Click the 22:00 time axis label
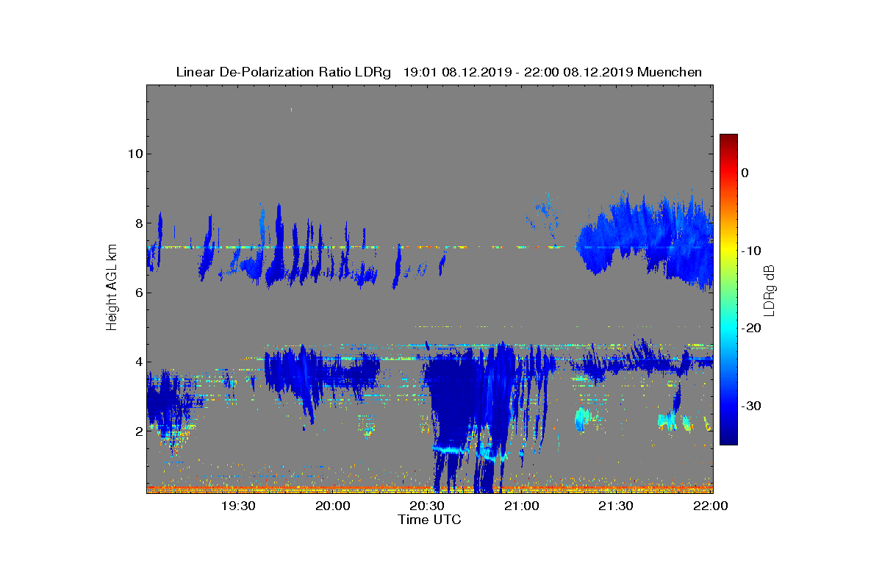This screenshot has width=882, height=588. tap(710, 506)
